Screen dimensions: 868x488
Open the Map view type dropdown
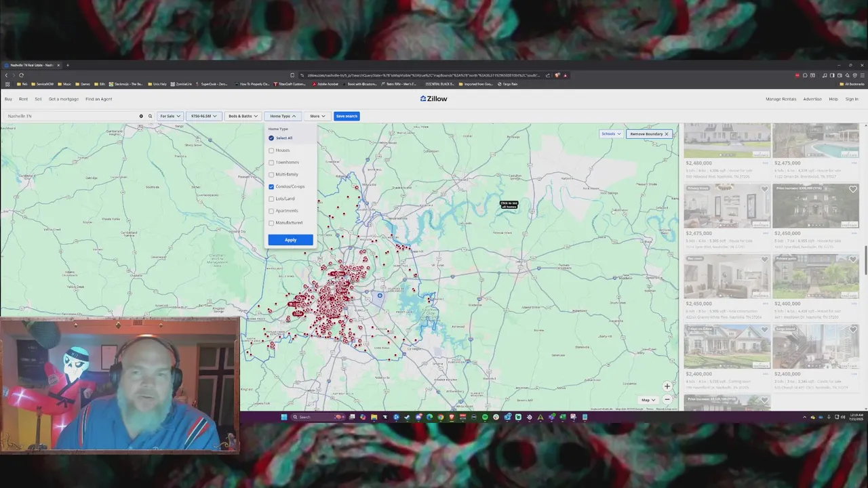coord(648,400)
